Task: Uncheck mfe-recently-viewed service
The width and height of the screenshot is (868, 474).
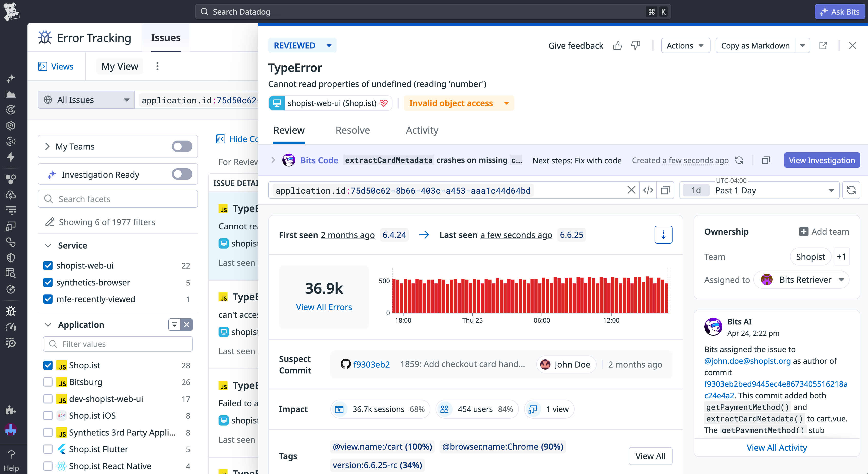Action: point(48,299)
